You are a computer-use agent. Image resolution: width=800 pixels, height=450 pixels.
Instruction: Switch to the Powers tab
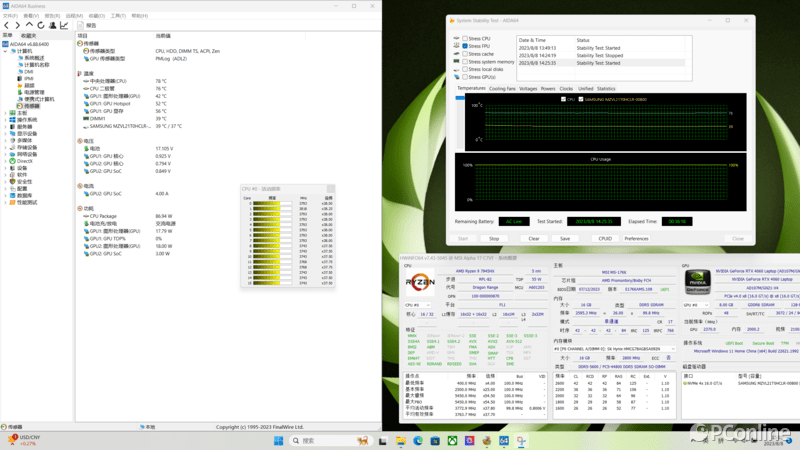[548, 89]
